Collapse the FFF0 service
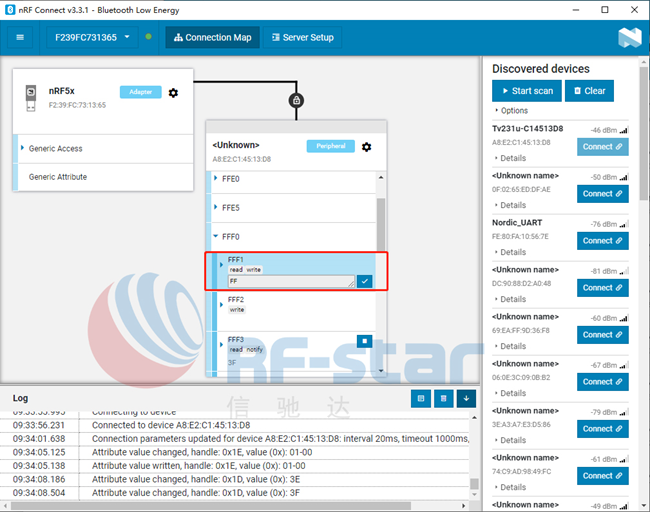This screenshot has height=512, width=650. tap(216, 236)
